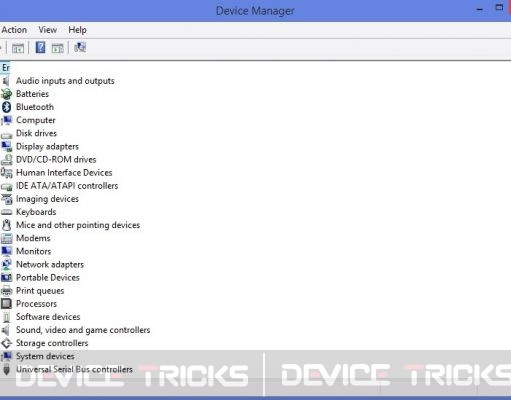
Task: Select the Bluetooth tree entry
Action: click(35, 107)
